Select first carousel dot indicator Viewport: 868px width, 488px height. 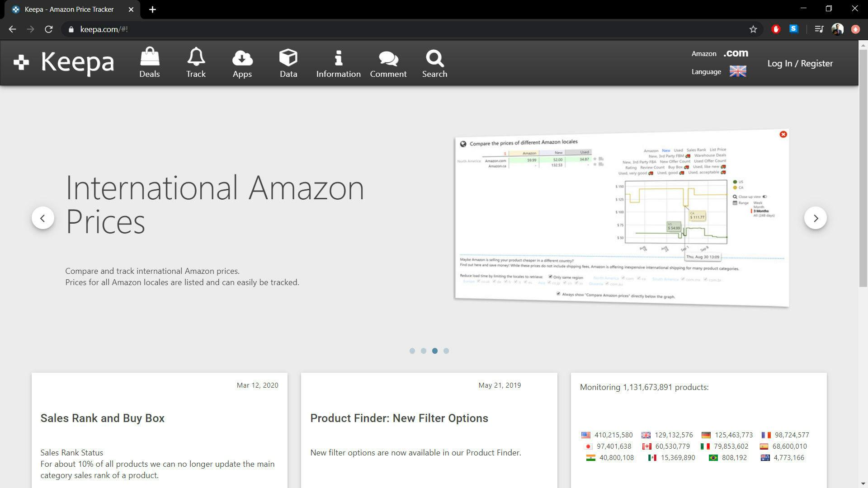tap(412, 351)
